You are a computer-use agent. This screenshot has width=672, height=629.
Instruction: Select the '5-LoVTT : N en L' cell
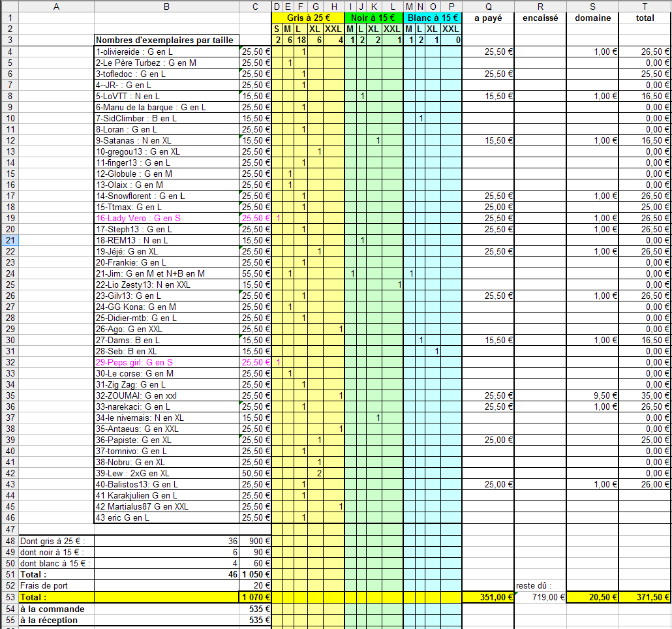pyautogui.click(x=166, y=97)
